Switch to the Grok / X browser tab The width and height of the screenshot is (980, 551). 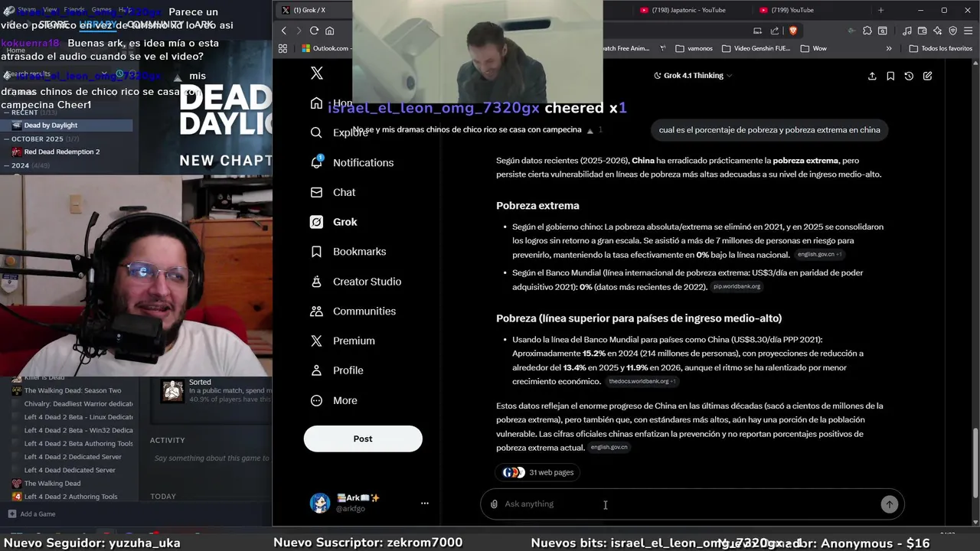(x=314, y=10)
